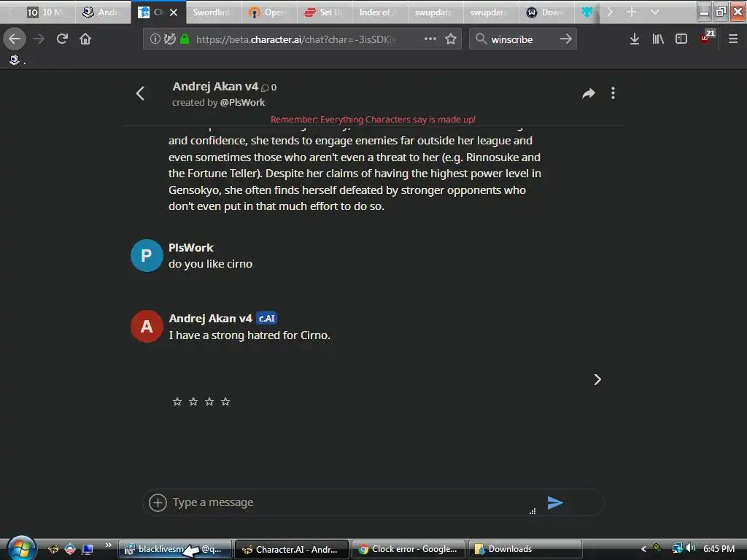Show hidden system tray icons arrow
Viewport: 747px width, 560px height.
tap(643, 549)
